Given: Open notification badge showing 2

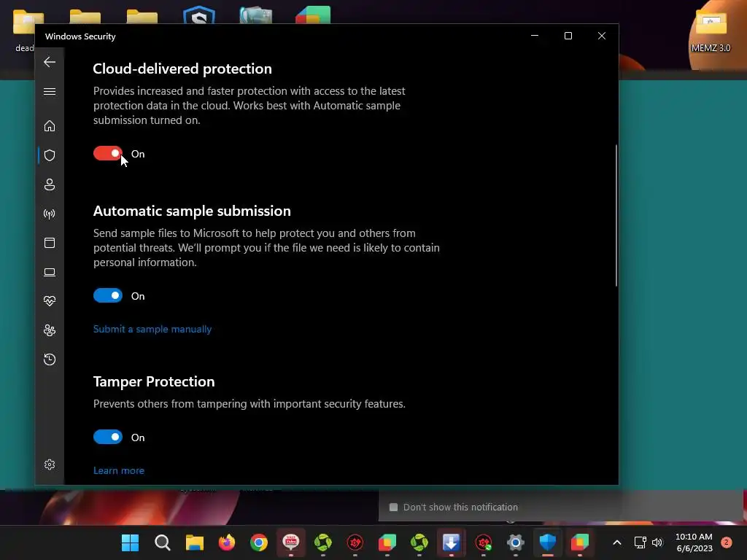Looking at the screenshot, I should [727, 542].
